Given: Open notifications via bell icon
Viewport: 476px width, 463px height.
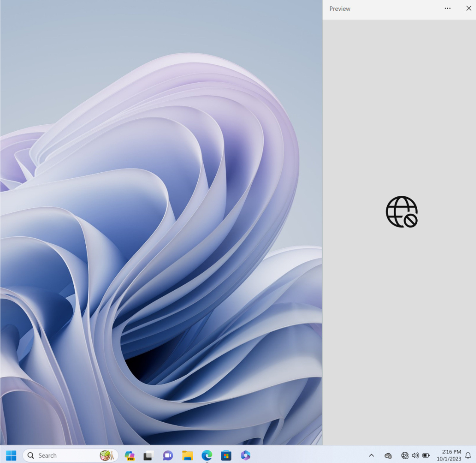Looking at the screenshot, I should coord(468,455).
